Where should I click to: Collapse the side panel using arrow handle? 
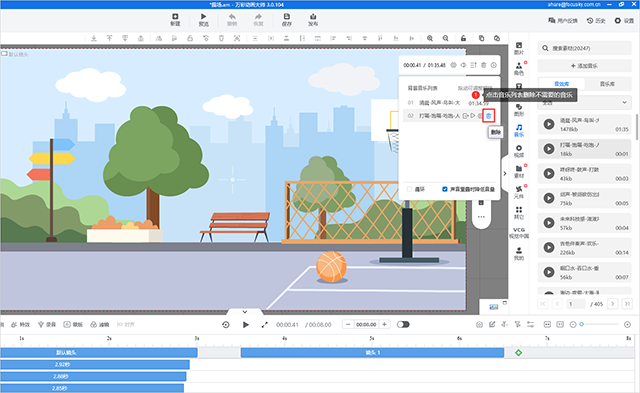[x=505, y=173]
